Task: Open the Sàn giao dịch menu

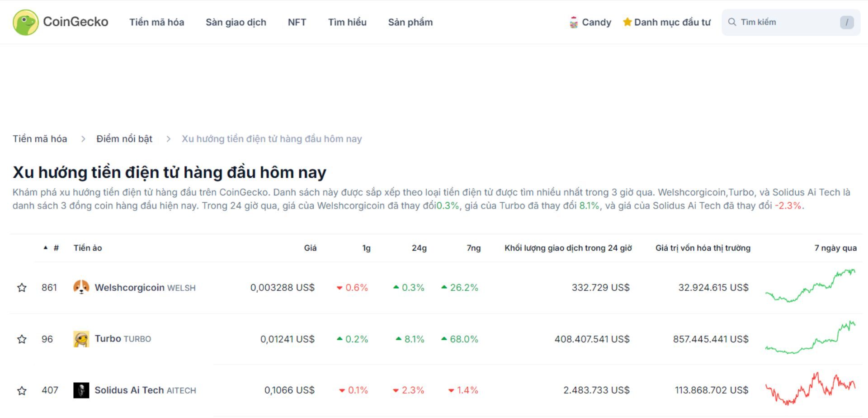Action: pos(236,22)
